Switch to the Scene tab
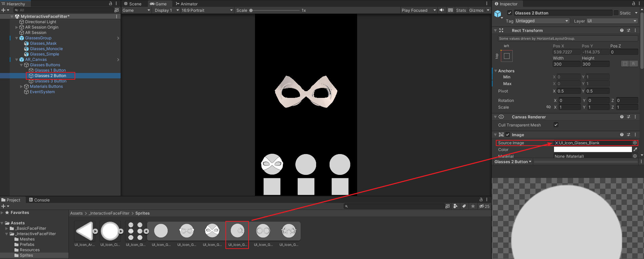Screen dimensions: 644x259 click(132, 4)
